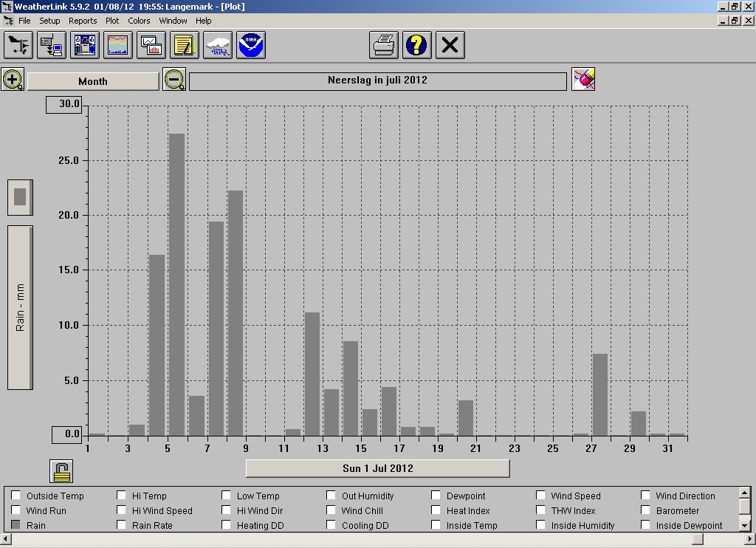Click the Print icon
Screen dimensions: 756x548
coord(384,45)
